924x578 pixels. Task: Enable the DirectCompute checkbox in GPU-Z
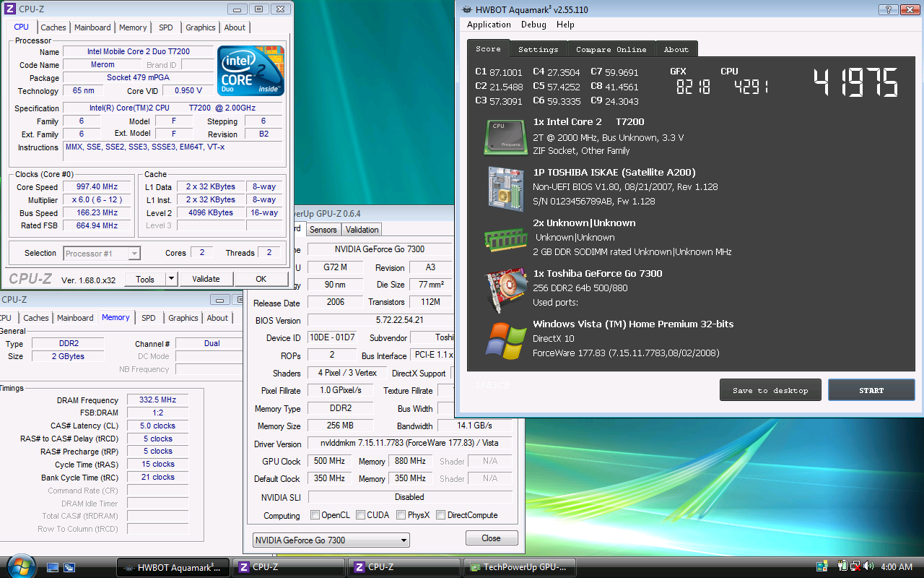tap(440, 515)
